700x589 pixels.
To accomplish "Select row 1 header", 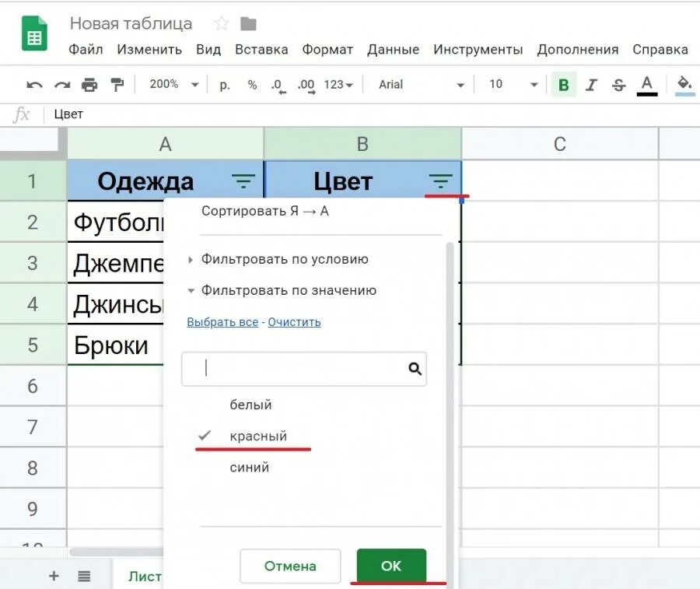I will pyautogui.click(x=32, y=181).
